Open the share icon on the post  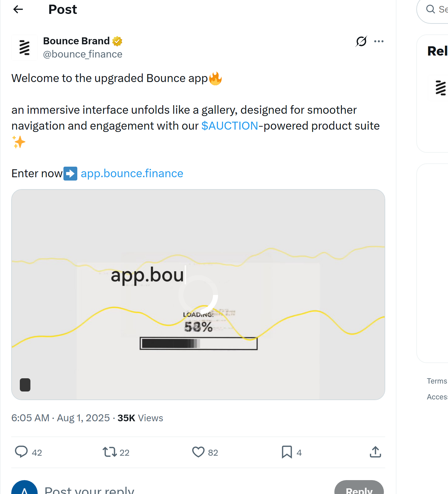pyautogui.click(x=375, y=452)
